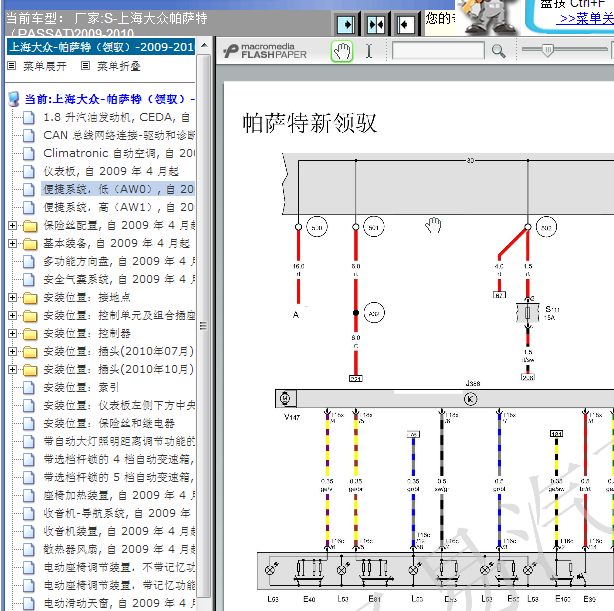Image resolution: width=614 pixels, height=611 pixels.
Task: Open 带选档杆锁的 4 档自动变速箱 entry
Action: point(119,459)
